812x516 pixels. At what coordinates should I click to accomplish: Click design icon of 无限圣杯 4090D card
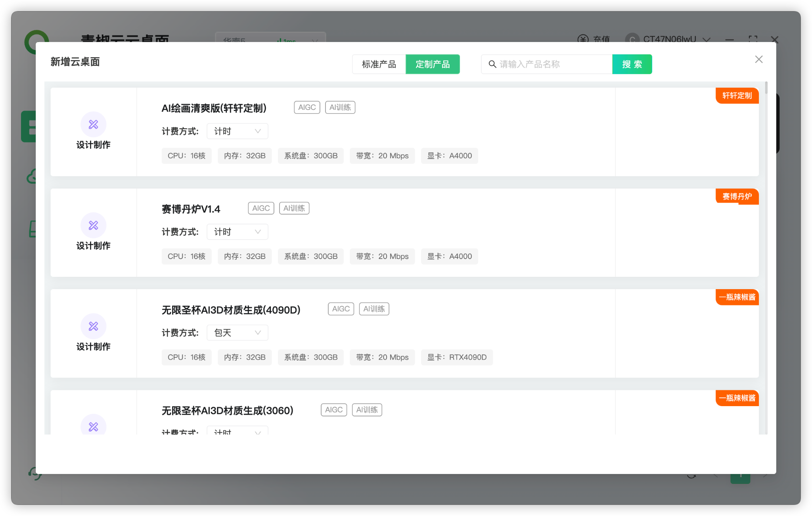94,326
